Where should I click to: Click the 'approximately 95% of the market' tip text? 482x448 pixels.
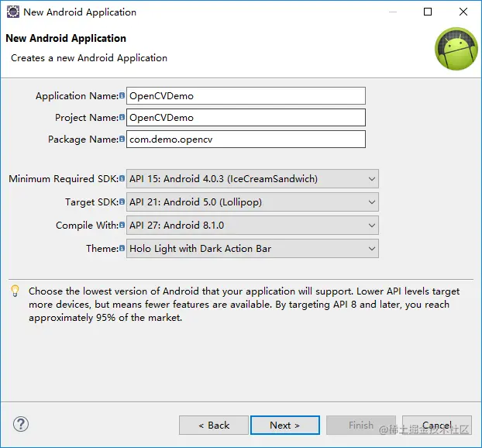(105, 318)
